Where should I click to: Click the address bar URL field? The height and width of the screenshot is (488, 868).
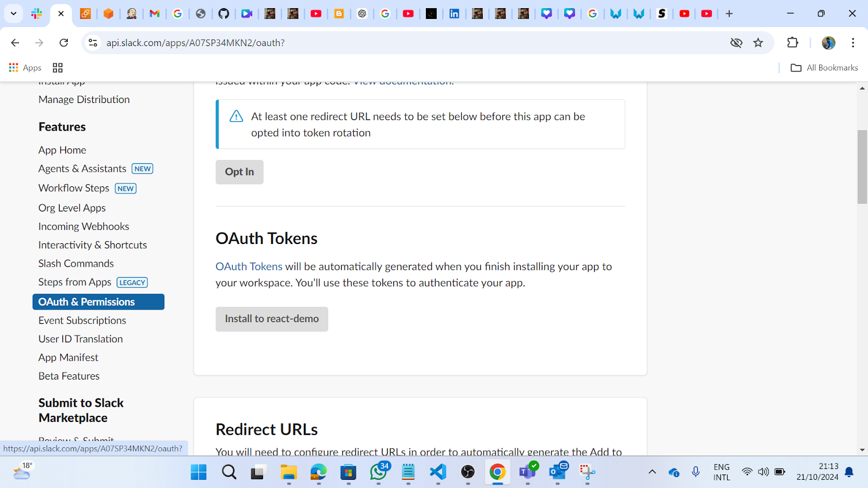[x=412, y=42]
